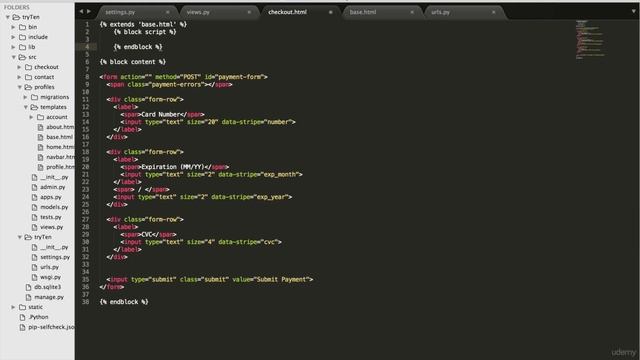This screenshot has height=360, width=640.
Task: Open the tab list dropdown arrow
Action: [633, 11]
